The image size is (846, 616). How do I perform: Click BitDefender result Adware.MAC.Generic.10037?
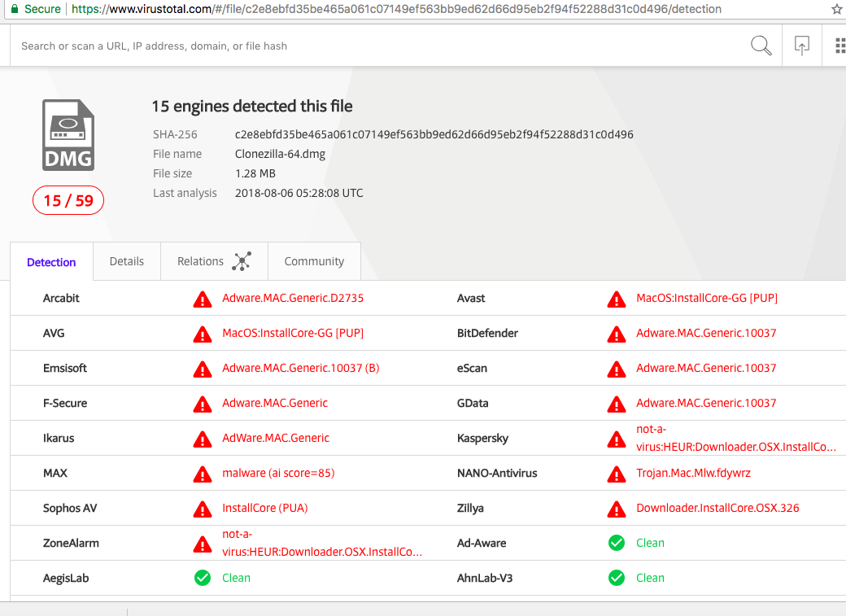coord(706,333)
